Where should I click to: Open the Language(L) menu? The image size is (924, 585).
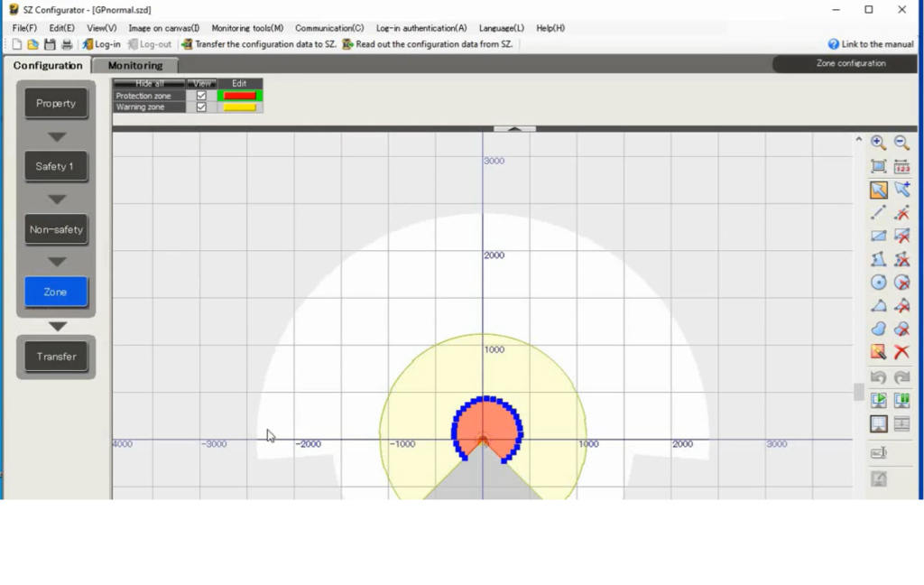tap(501, 28)
